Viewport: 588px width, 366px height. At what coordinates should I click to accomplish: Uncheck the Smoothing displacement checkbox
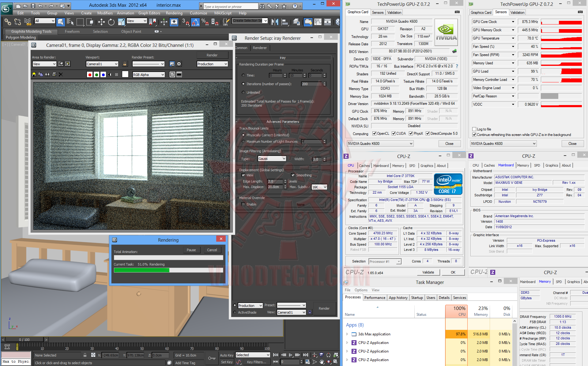(293, 175)
